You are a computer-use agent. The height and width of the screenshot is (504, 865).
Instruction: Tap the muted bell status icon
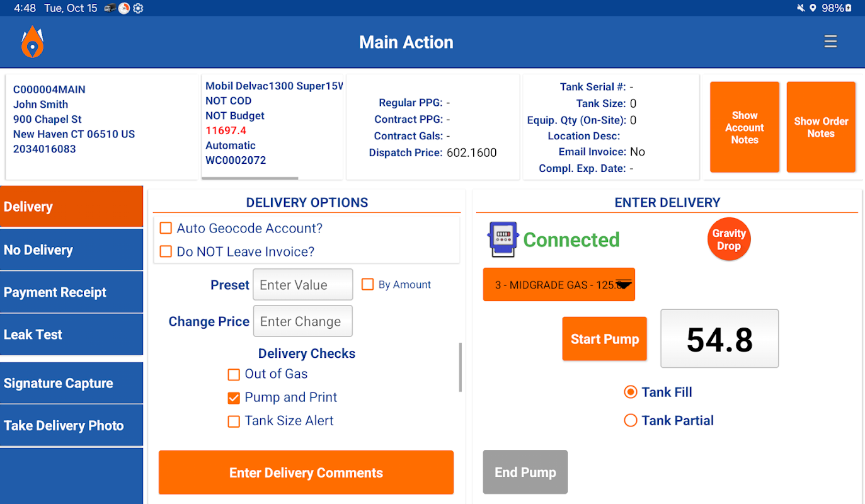point(800,8)
